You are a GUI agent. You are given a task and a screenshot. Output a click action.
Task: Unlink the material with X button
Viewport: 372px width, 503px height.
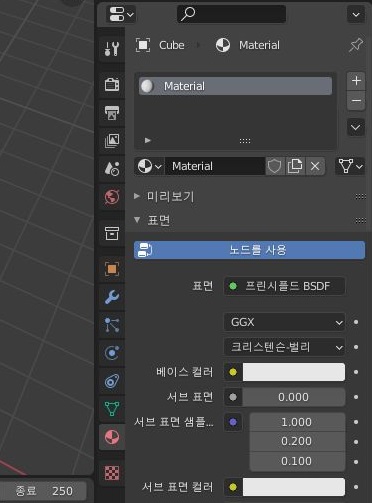click(315, 166)
